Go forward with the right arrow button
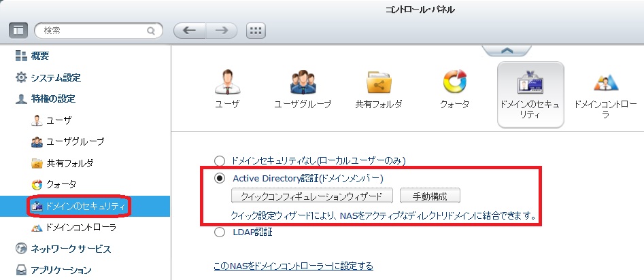644x280 pixels. (222, 31)
